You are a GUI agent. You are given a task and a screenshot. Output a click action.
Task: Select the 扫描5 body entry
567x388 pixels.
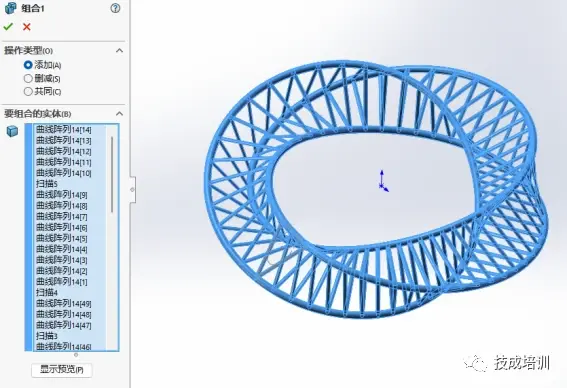click(x=47, y=184)
